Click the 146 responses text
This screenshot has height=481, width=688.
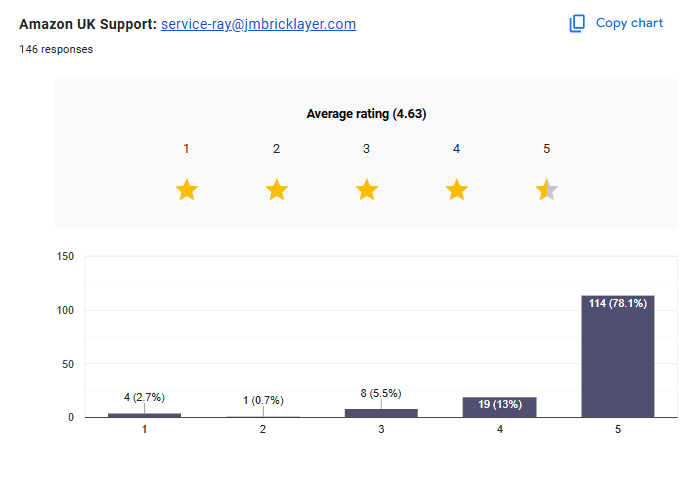56,49
